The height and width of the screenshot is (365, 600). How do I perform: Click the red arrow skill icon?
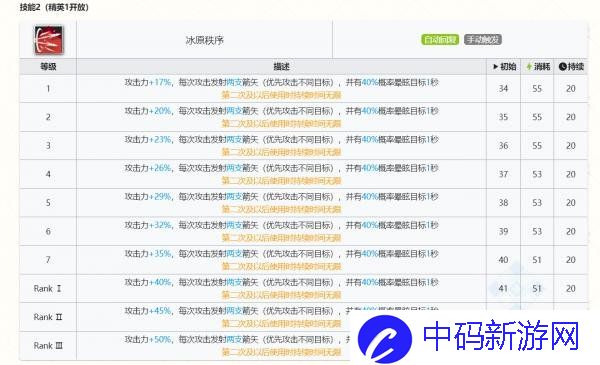(x=49, y=40)
